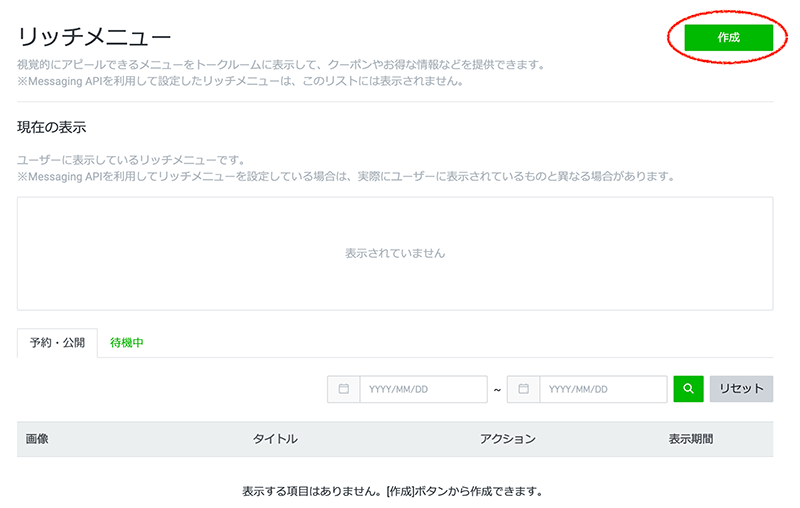800x508 pixels.
Task: Focus the end date YYYY/MM/DD field
Action: point(603,389)
